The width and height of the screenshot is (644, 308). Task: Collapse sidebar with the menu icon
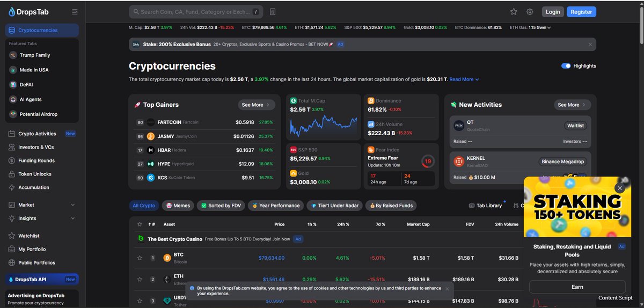pos(75,11)
